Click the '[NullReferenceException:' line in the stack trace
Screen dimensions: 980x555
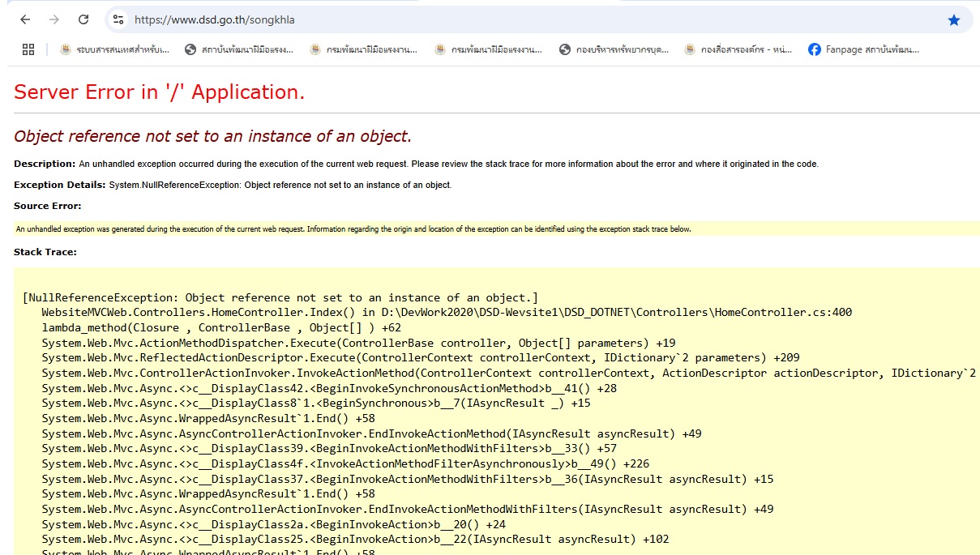click(x=280, y=297)
